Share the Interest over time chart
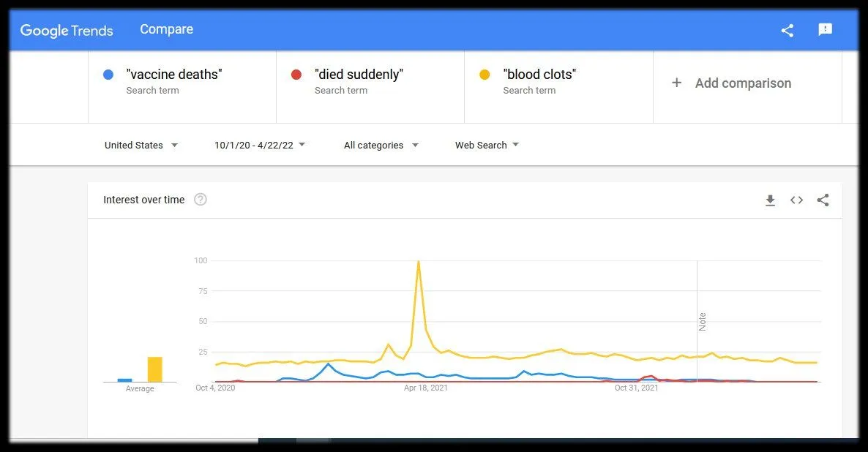868x452 pixels. pyautogui.click(x=823, y=200)
